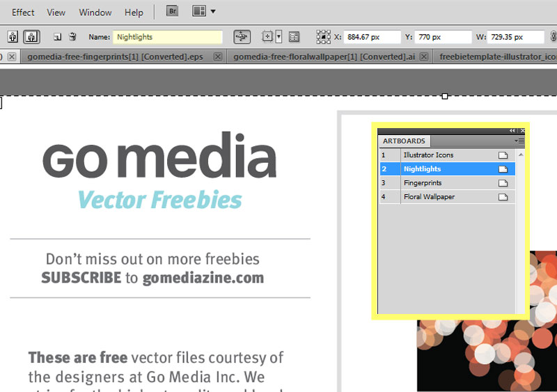Open the Window menu
Image resolution: width=557 pixels, height=392 pixels.
[95, 13]
